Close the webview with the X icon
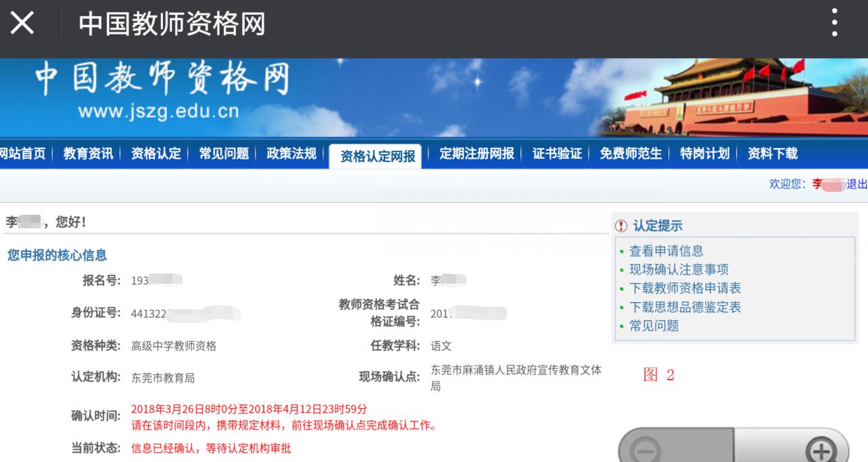The height and width of the screenshot is (462, 868). click(x=22, y=24)
